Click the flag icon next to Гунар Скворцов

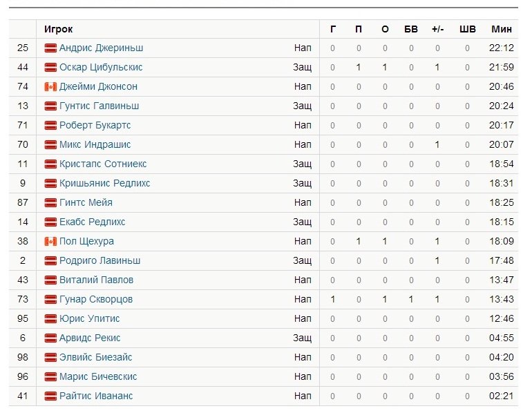(x=50, y=300)
